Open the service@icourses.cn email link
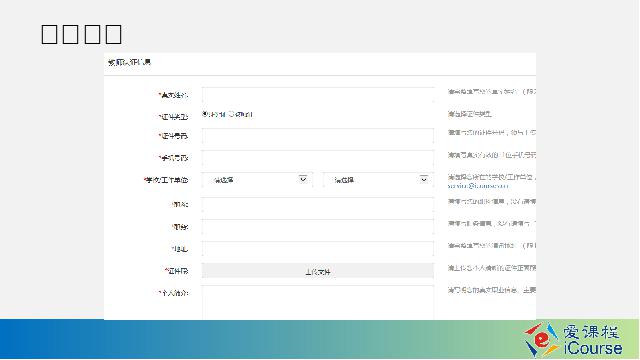The width and height of the screenshot is (640, 360). (478, 186)
